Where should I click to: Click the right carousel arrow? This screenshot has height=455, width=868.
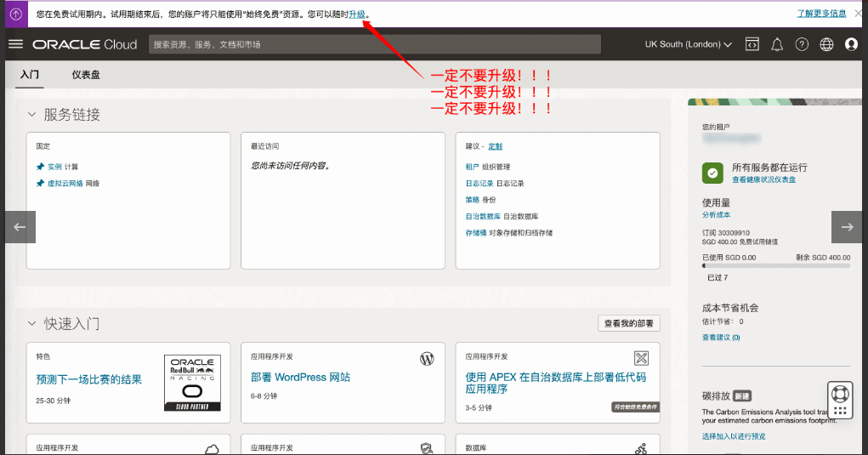(x=847, y=227)
